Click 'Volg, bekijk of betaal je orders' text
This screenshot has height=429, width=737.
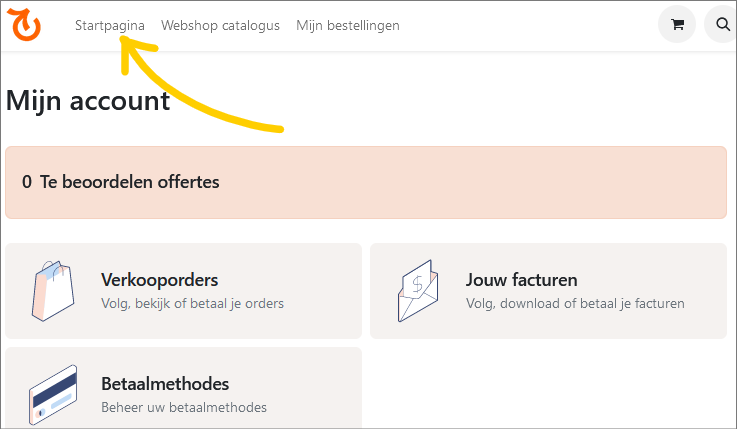(192, 303)
